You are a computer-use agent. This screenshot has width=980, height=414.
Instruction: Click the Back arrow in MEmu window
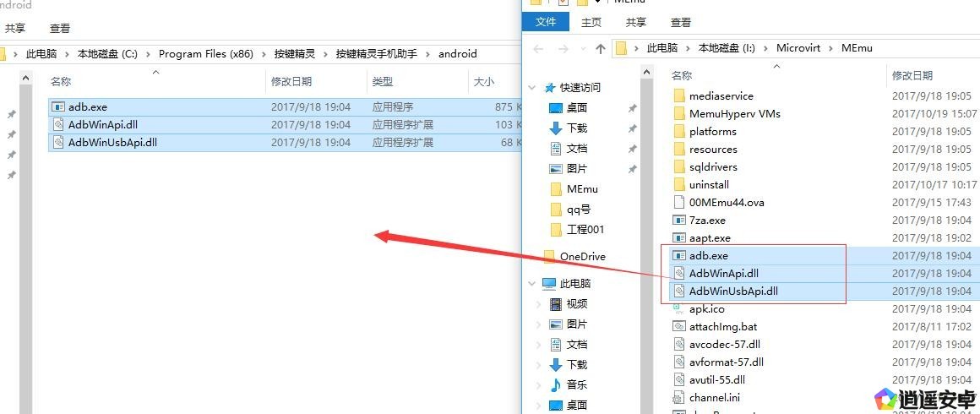539,49
